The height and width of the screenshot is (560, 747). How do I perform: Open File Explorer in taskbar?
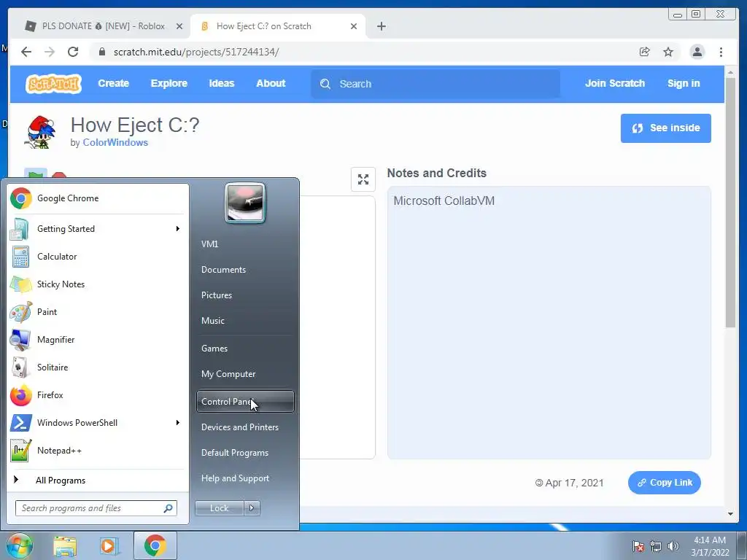65,545
